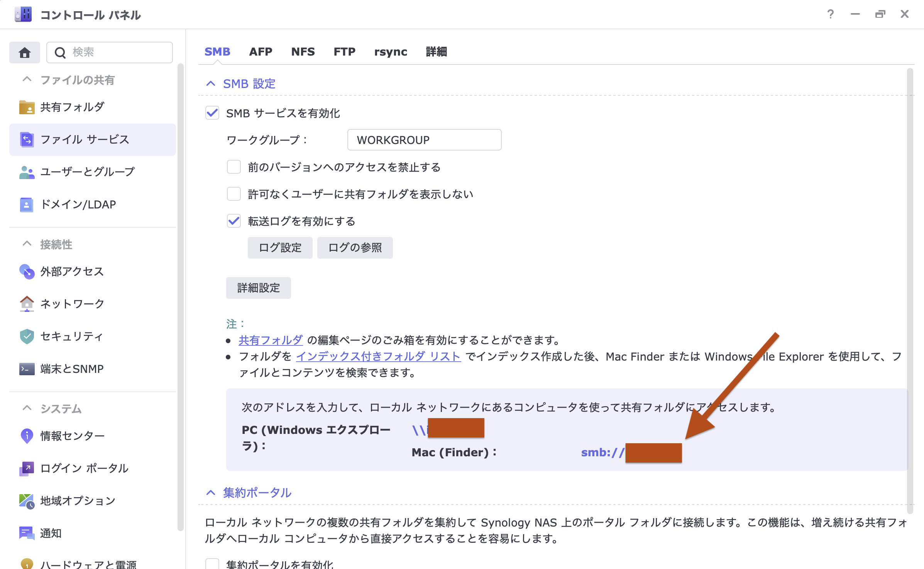The height and width of the screenshot is (569, 924).
Task: Open ユーザーとグループ settings
Action: click(x=87, y=172)
